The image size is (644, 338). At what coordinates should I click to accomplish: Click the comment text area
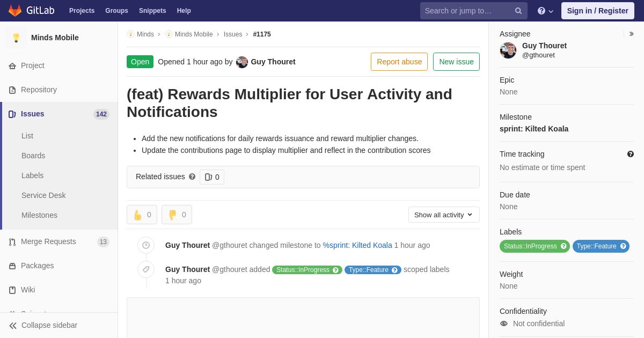tap(303, 318)
